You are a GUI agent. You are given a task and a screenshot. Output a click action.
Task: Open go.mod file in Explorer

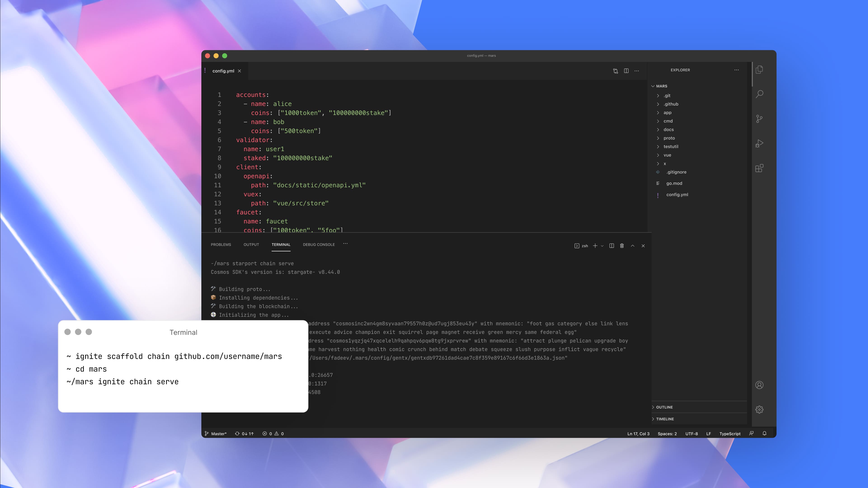pos(674,183)
